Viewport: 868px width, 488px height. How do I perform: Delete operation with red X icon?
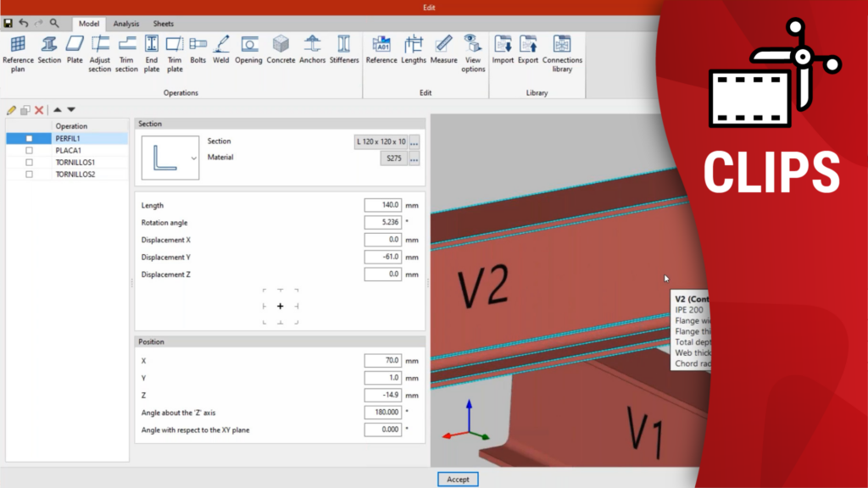click(39, 110)
